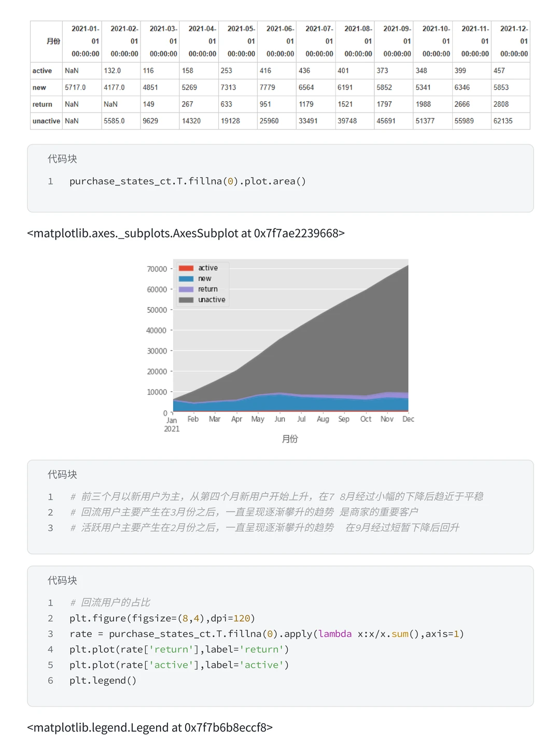Click the AxesSubplot output text
Image resolution: width=560 pixels, height=747 pixels.
click(186, 233)
